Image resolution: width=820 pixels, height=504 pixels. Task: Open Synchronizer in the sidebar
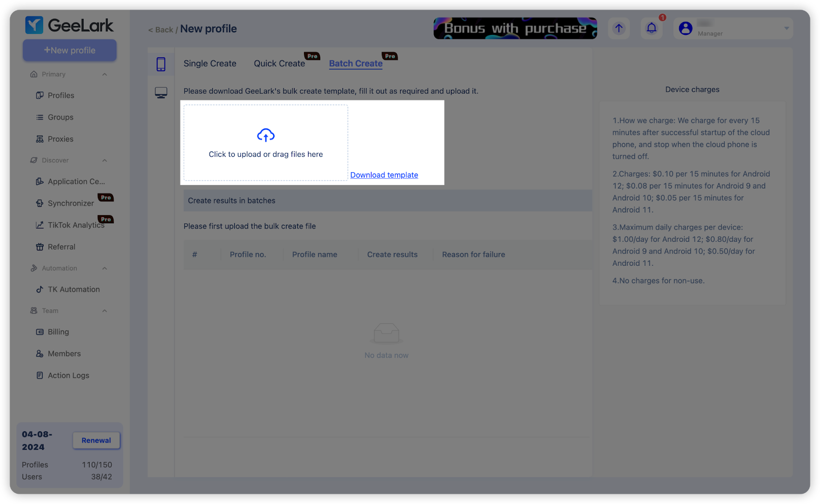coord(71,203)
